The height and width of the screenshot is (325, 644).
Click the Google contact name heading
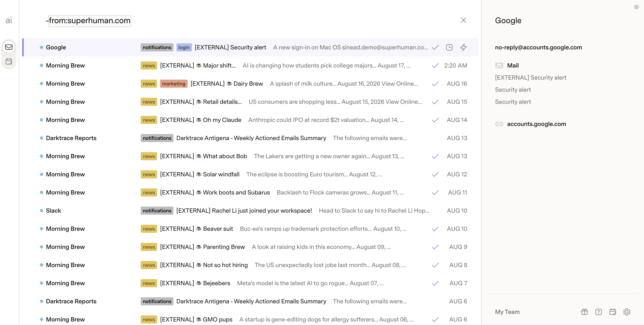[508, 21]
